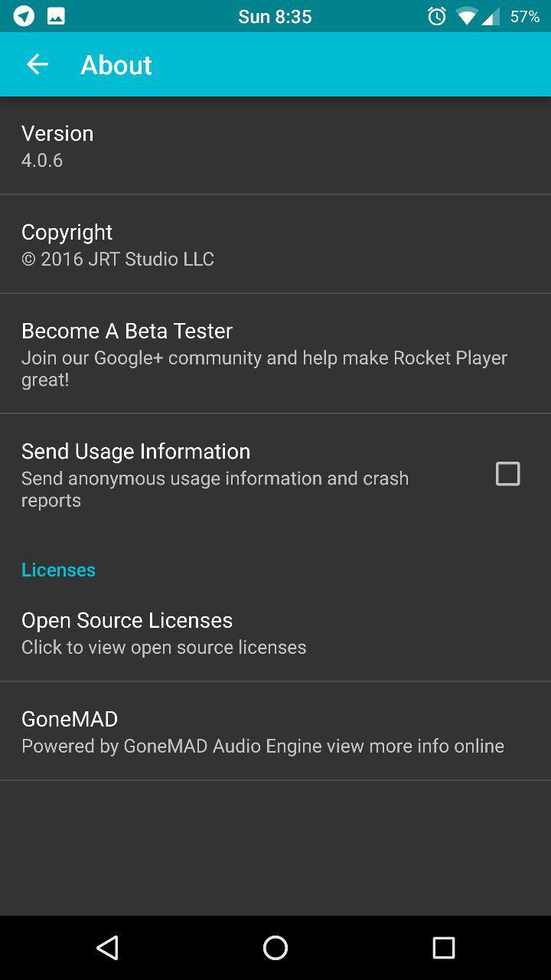
Task: Tap the Telegram notification icon
Action: pyautogui.click(x=24, y=16)
